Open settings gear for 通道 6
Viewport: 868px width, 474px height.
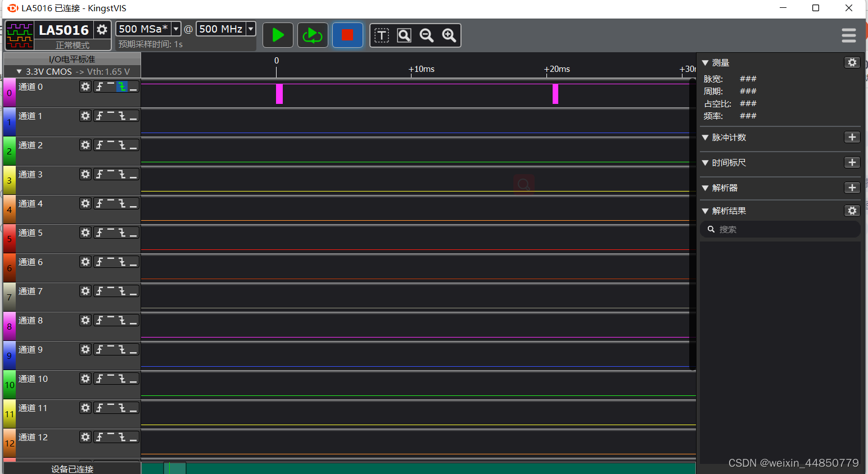point(85,262)
